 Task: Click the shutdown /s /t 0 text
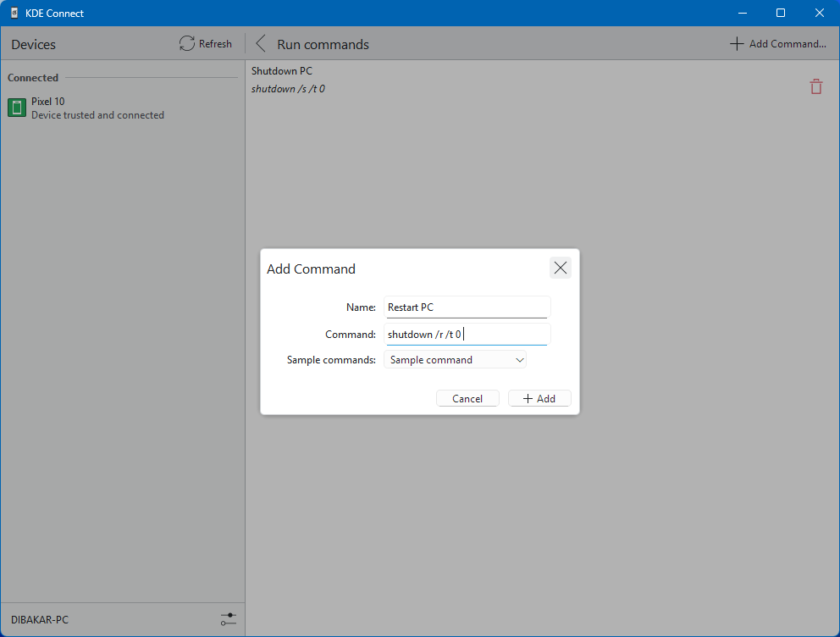click(288, 89)
